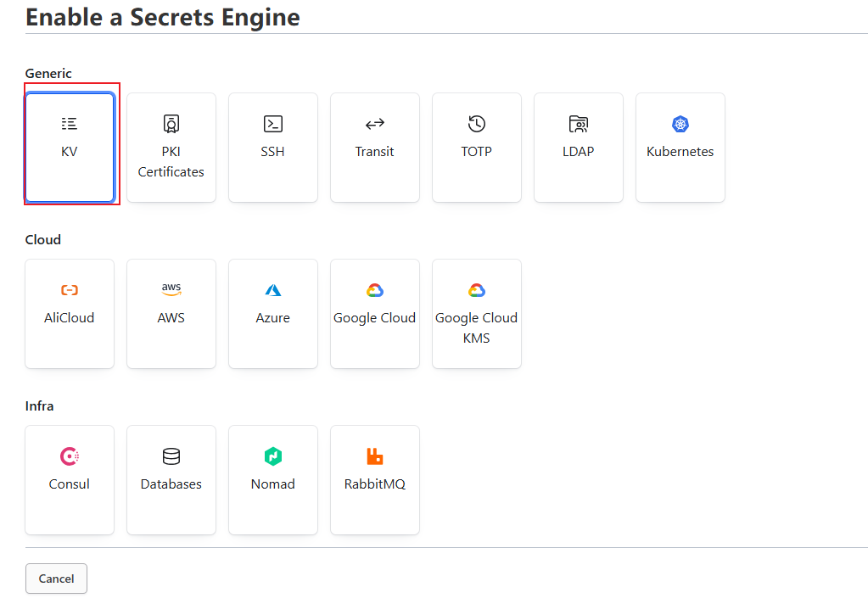Choose the AWS logo icon
Image resolution: width=868 pixels, height=615 pixels.
click(171, 290)
